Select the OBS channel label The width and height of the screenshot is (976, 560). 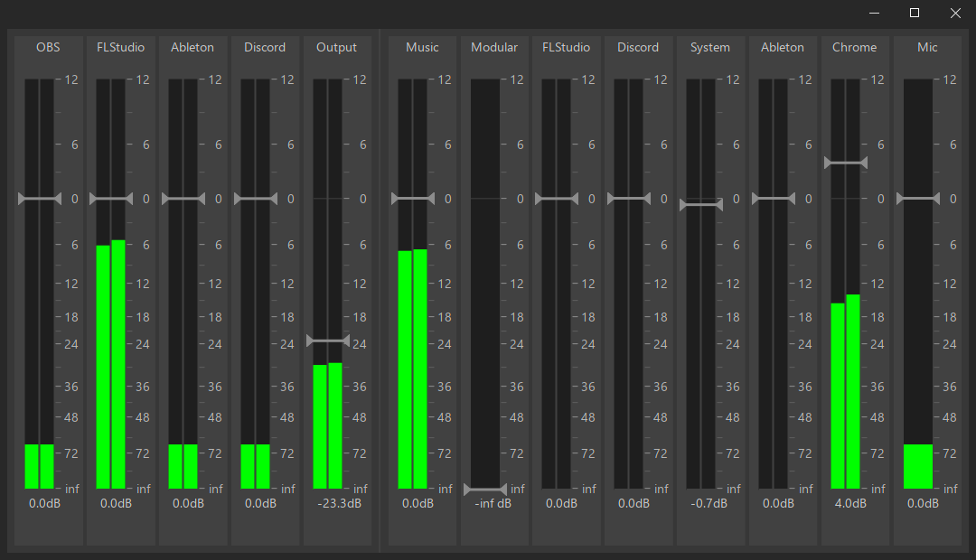[x=48, y=48]
